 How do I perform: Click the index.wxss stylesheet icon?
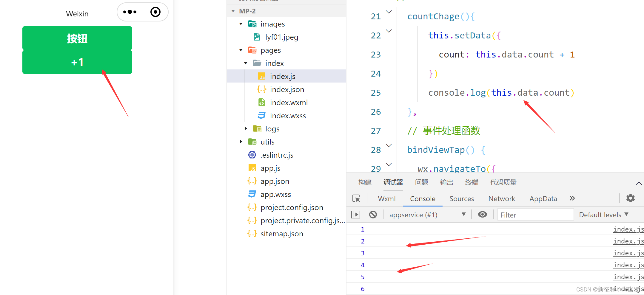point(262,116)
